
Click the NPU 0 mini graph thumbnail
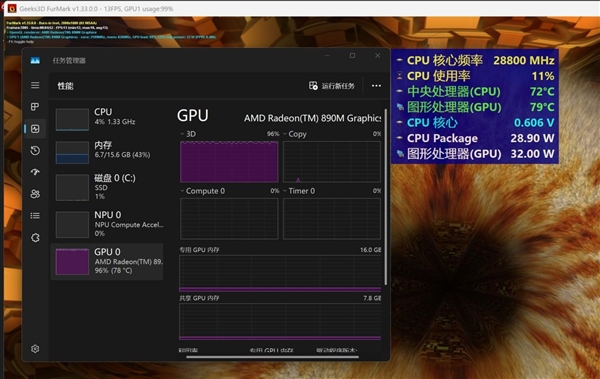click(72, 225)
